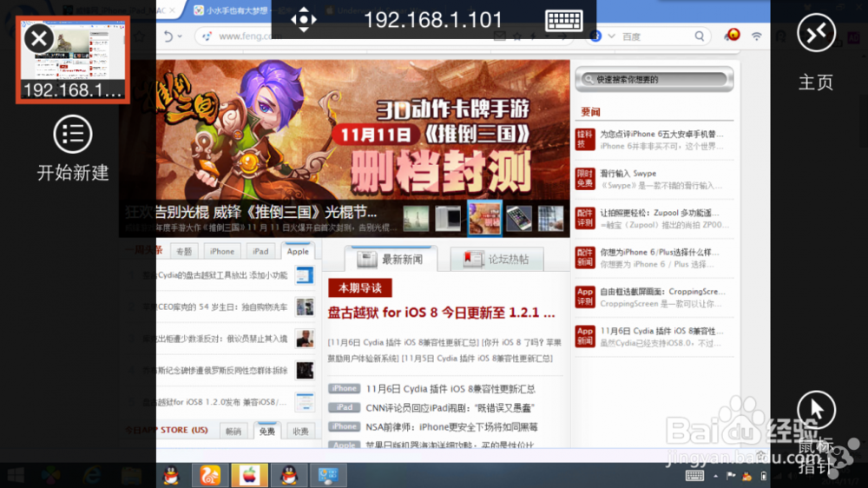Click the magnifier search icon beside 百度
The height and width of the screenshot is (488, 868).
pos(699,36)
